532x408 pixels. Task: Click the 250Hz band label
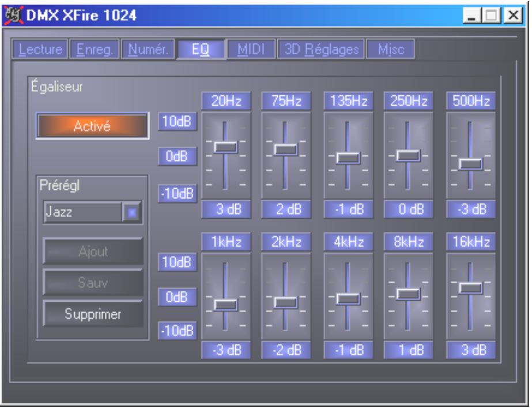(x=409, y=101)
